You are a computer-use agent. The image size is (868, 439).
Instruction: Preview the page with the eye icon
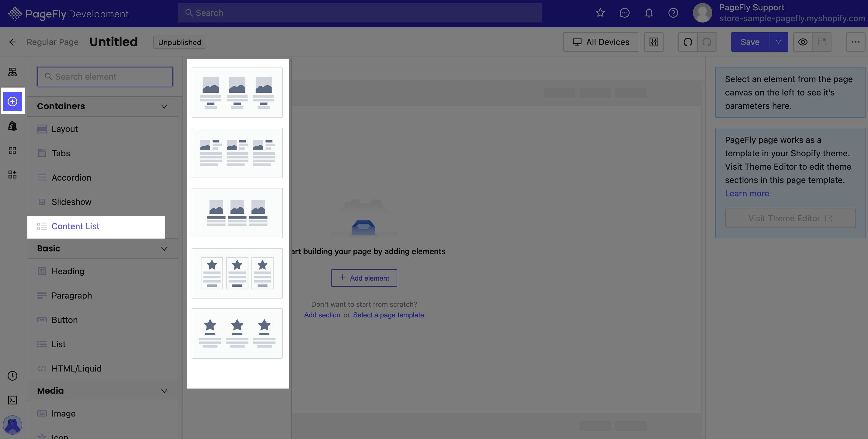pos(803,42)
